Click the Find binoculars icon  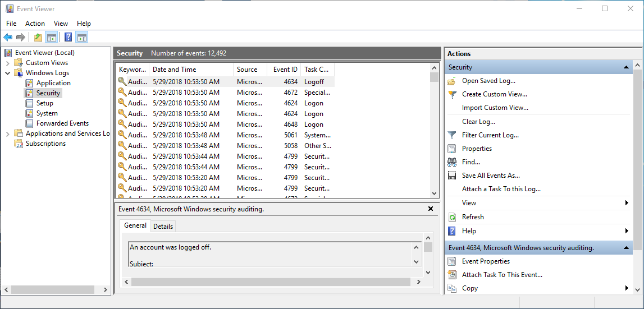452,162
